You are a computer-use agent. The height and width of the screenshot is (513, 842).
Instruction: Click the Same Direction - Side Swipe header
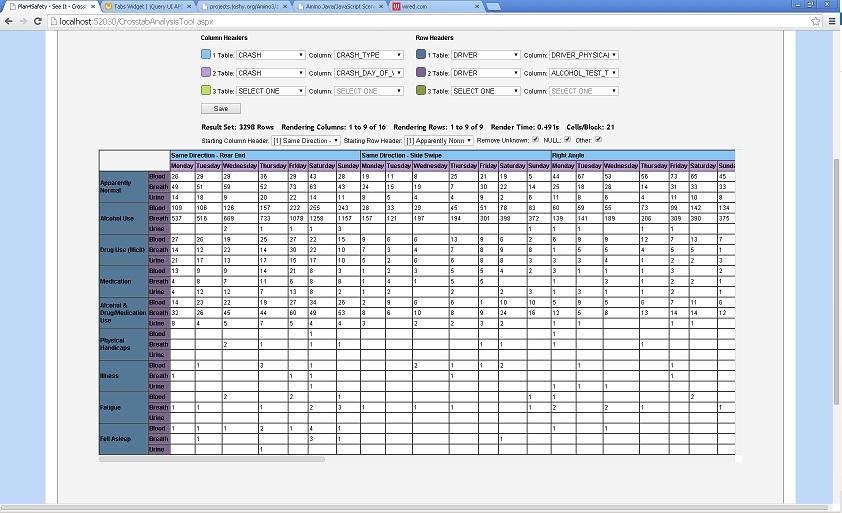point(456,155)
